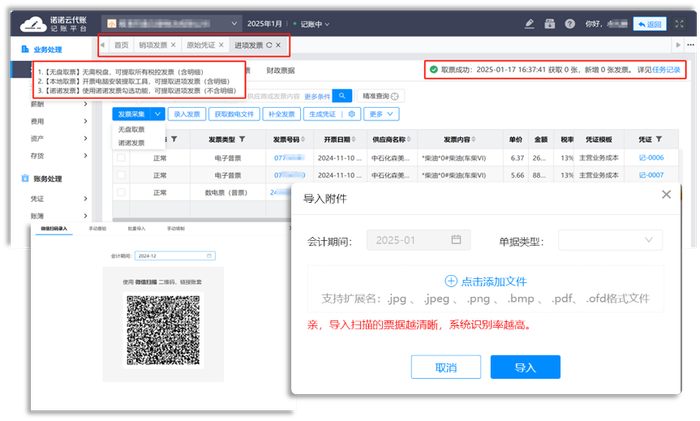Filter by the 发票类型 column funnel

[242, 139]
